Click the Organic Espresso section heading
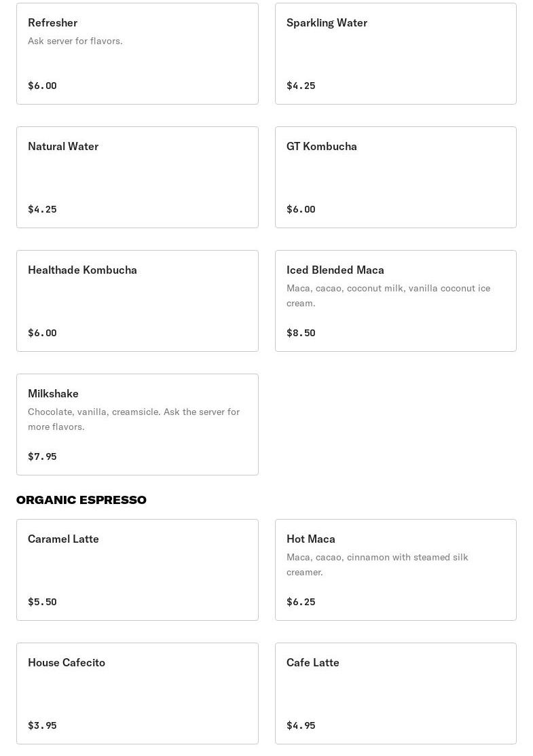The image size is (533, 756). point(81,500)
